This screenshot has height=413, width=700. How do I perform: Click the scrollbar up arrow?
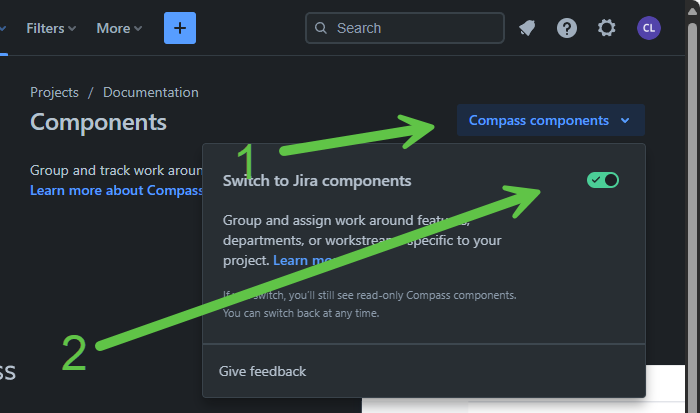click(x=692, y=11)
